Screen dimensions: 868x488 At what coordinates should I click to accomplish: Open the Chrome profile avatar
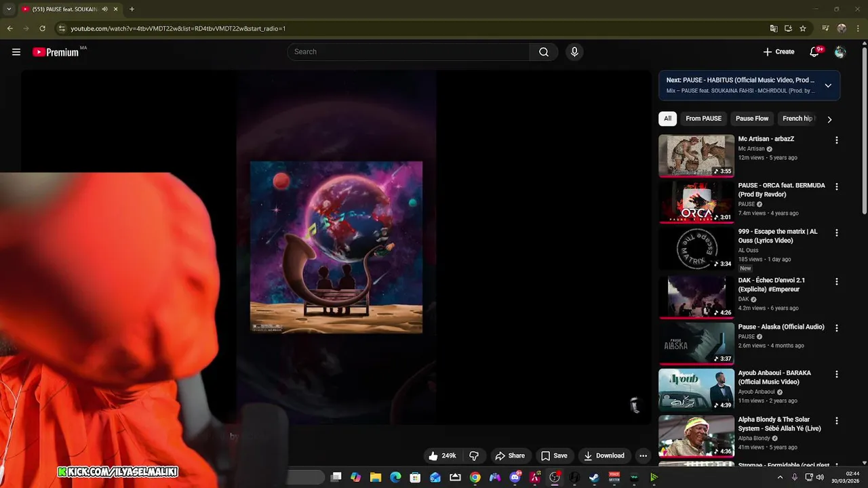coord(842,28)
